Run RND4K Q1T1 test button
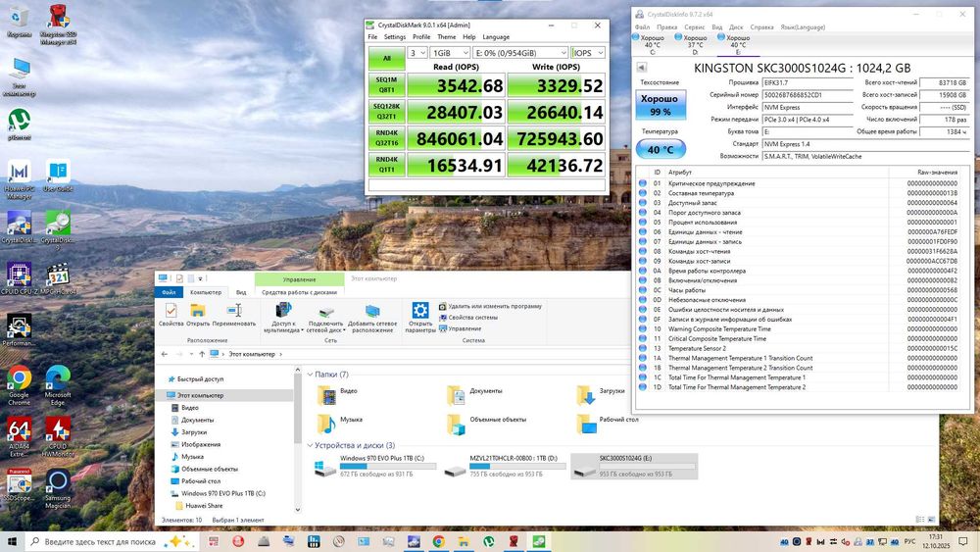This screenshot has height=552, width=980. tap(387, 165)
